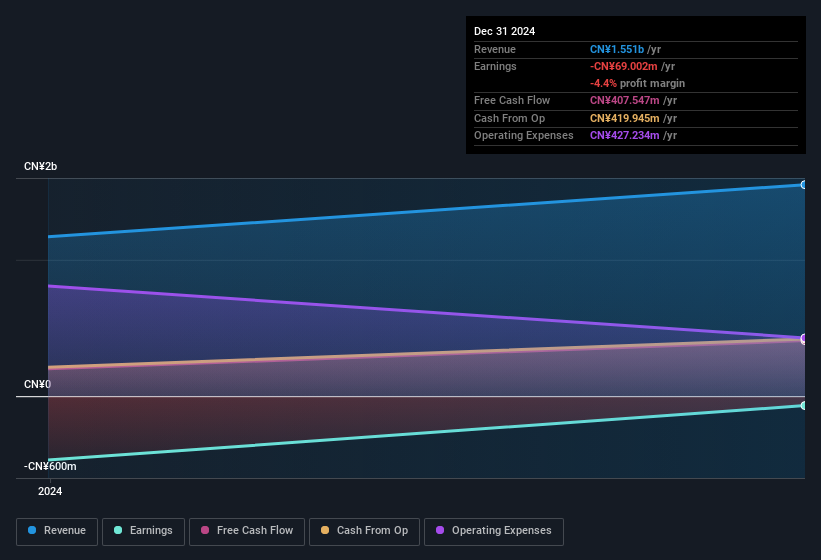Screen dimensions: 821x560
Task: Click the Free Cash Flow tooltip label
Action: [x=512, y=100]
